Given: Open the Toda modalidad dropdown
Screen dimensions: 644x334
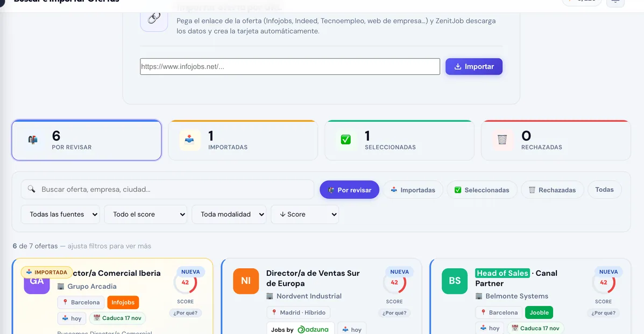Looking at the screenshot, I should tap(229, 214).
